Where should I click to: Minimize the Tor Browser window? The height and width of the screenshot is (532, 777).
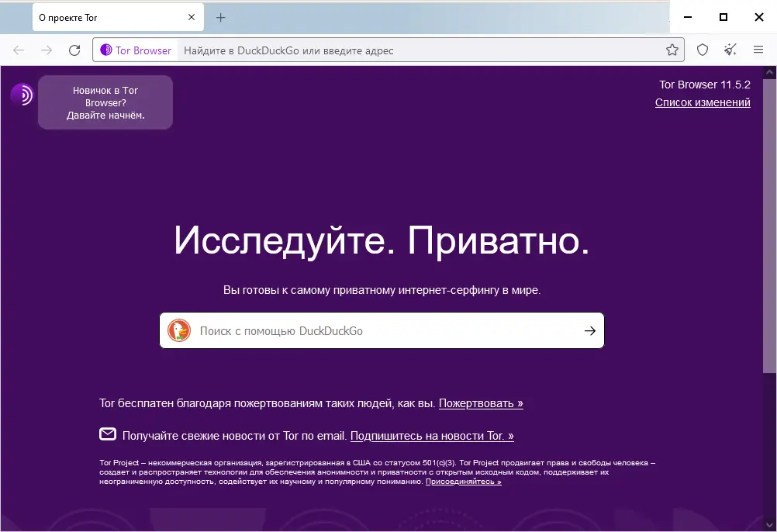click(688, 17)
